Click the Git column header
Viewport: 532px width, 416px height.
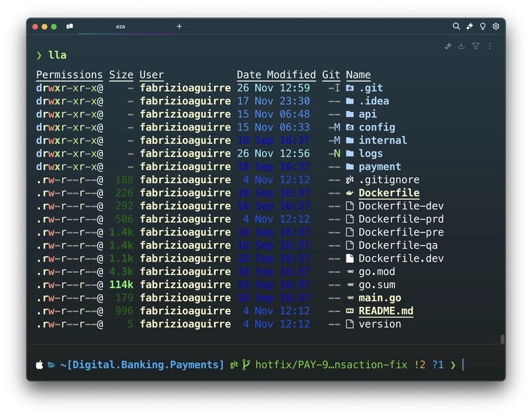(331, 75)
